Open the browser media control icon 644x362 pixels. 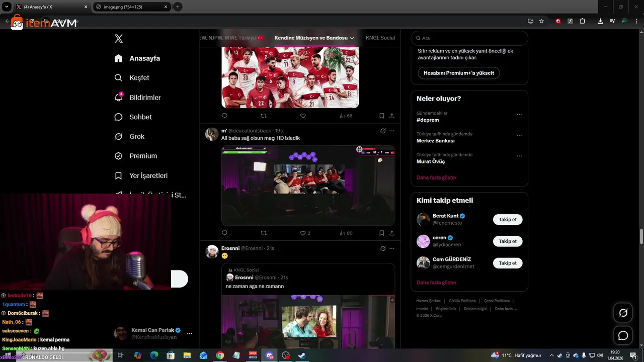pyautogui.click(x=612, y=21)
